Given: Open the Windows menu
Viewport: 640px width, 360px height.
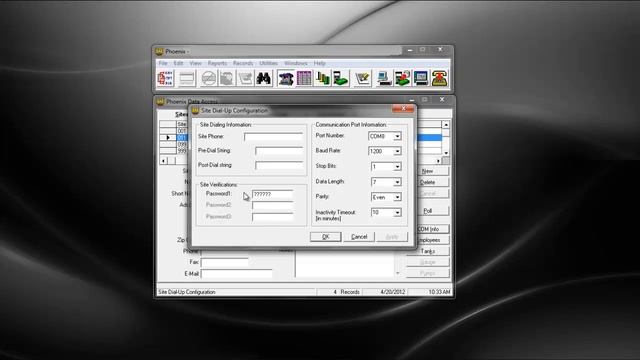Looking at the screenshot, I should (296, 63).
